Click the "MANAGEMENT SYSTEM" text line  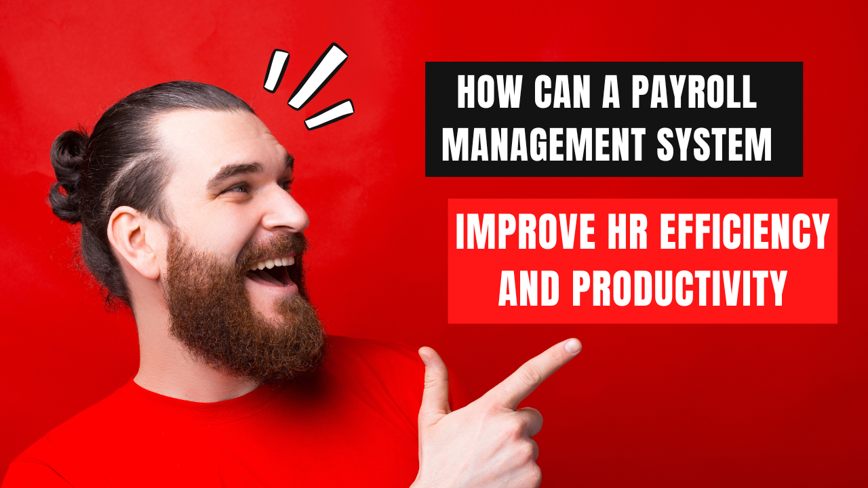(607, 144)
